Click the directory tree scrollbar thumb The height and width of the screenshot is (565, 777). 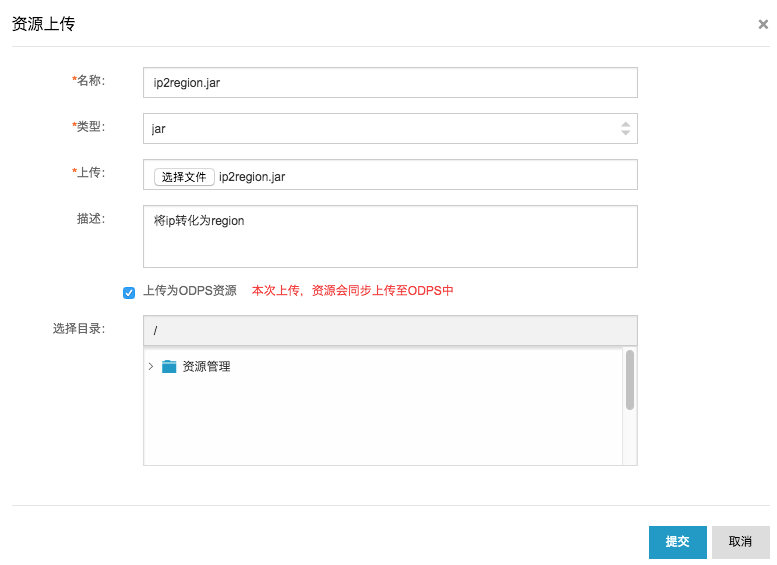point(630,380)
